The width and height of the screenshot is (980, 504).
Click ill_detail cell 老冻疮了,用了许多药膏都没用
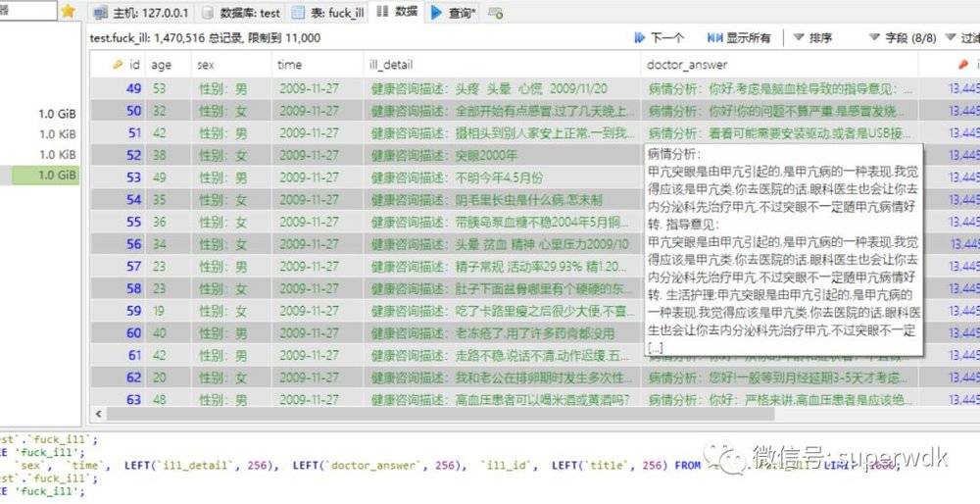(502, 332)
